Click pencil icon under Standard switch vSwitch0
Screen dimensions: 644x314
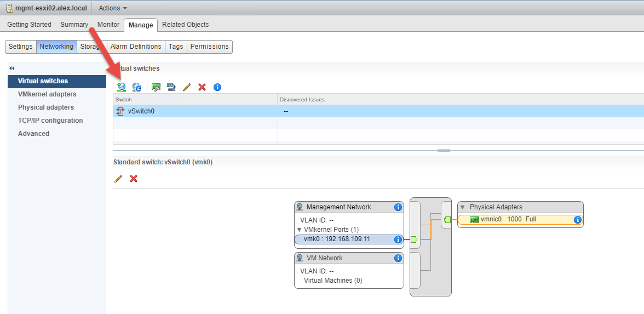point(118,179)
